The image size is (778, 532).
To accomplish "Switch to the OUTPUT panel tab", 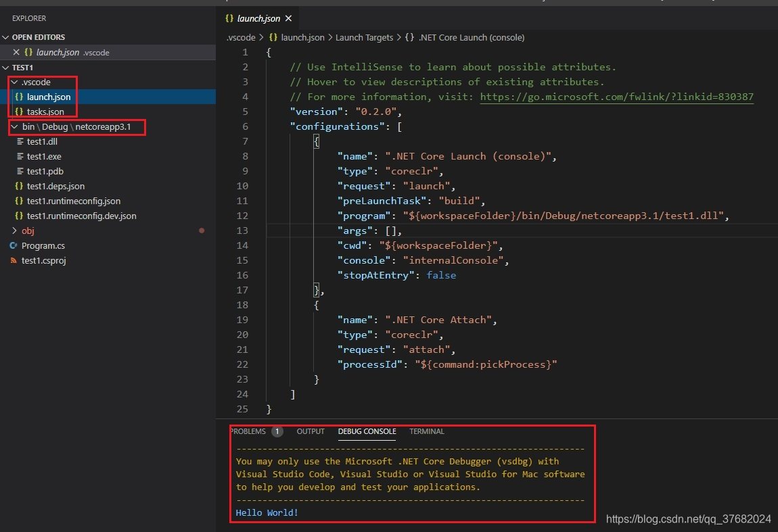I will [311, 431].
